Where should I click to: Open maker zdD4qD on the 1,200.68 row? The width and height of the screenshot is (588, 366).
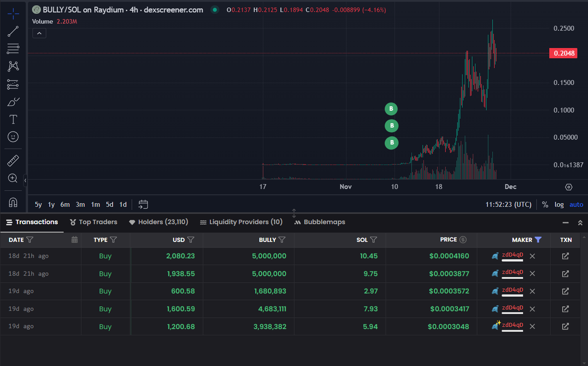(x=513, y=326)
